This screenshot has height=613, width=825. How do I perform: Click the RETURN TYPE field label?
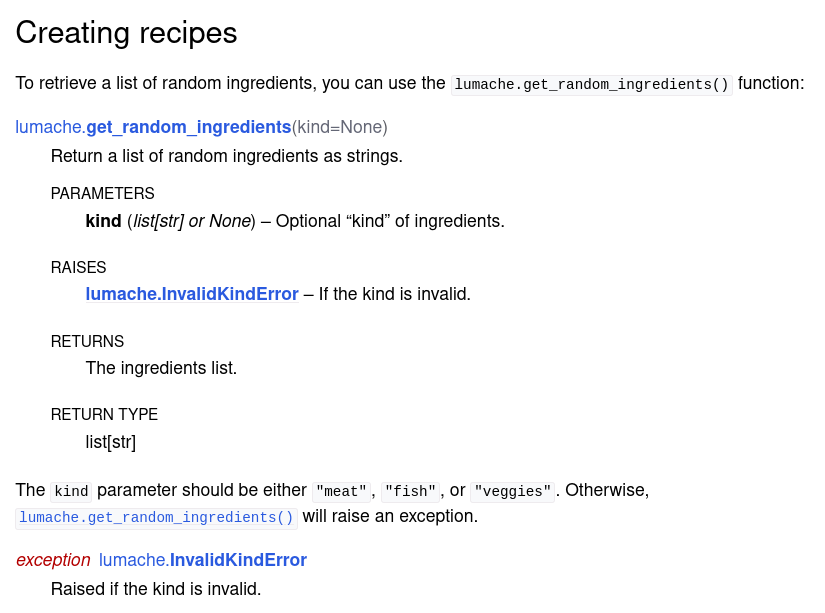point(104,414)
